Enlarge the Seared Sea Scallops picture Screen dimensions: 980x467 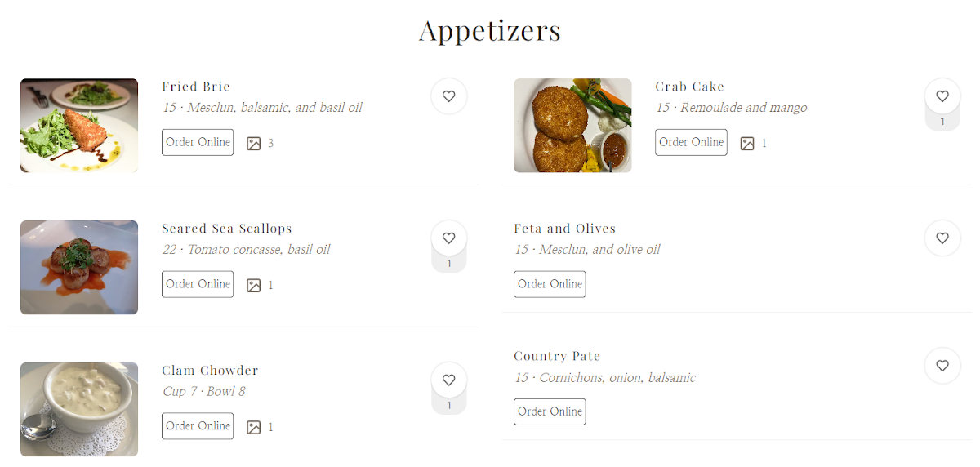pos(79,268)
